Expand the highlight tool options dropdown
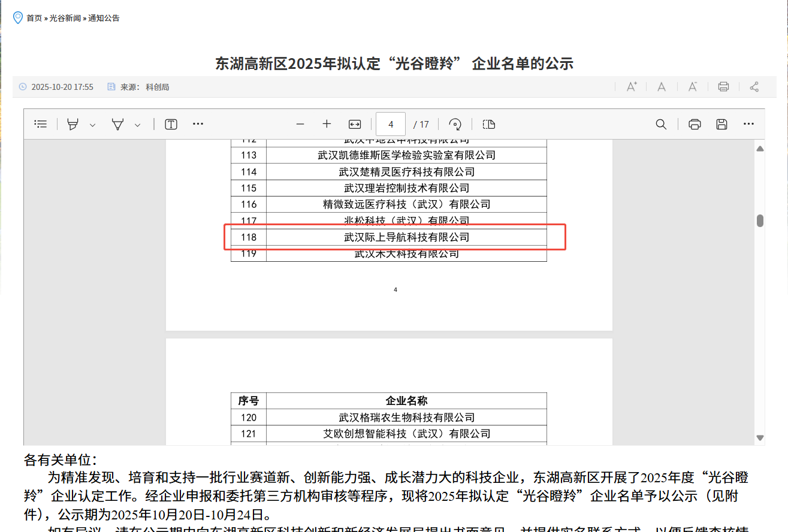This screenshot has width=788, height=532. pos(92,125)
